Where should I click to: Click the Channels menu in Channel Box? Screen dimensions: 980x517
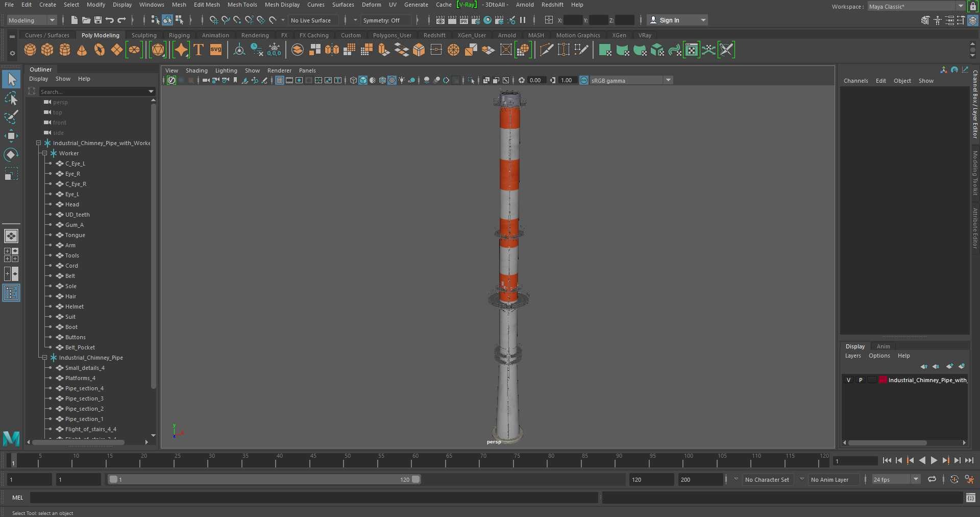[855, 81]
